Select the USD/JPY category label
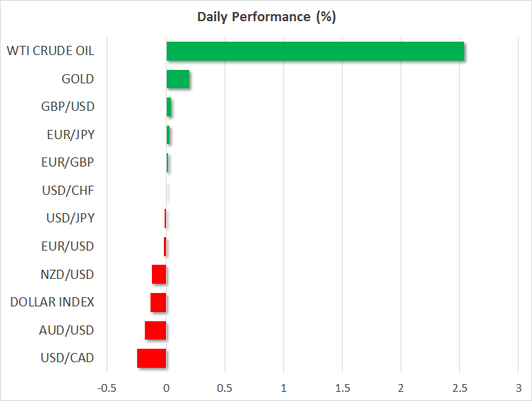The image size is (532, 401). pos(69,218)
